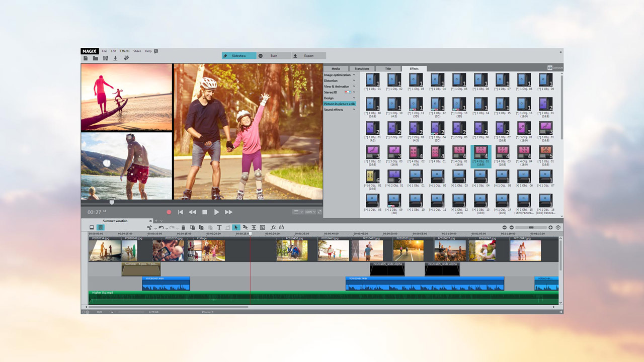Click the save project floppy icon
The image size is (644, 362).
tap(105, 58)
